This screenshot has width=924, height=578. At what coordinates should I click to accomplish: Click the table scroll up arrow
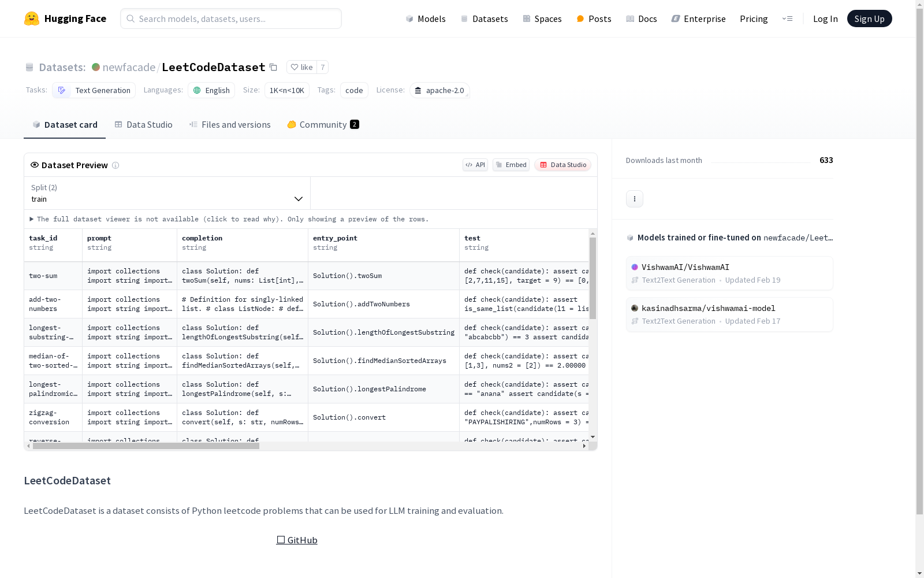coord(593,234)
